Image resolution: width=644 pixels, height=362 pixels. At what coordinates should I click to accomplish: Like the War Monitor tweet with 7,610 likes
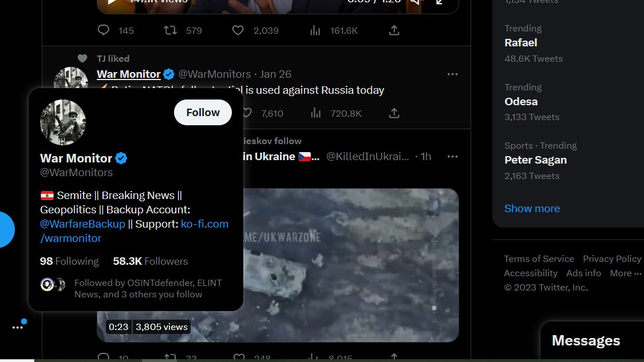tap(247, 113)
